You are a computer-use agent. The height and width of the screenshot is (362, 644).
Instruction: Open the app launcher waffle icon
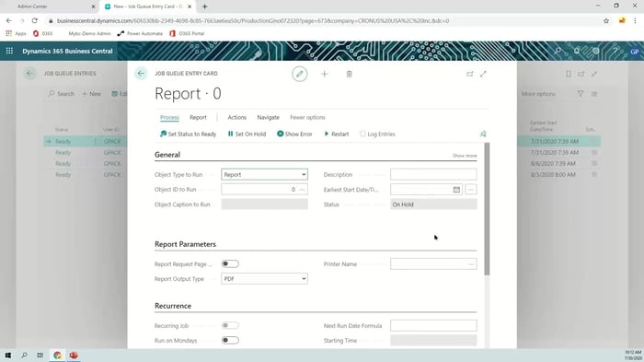[9, 51]
